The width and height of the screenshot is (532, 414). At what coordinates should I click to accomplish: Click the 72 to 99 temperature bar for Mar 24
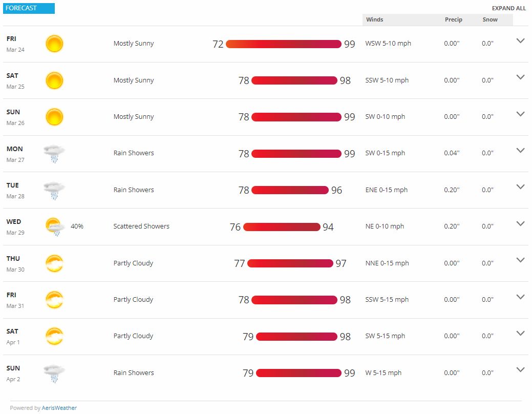tap(283, 44)
